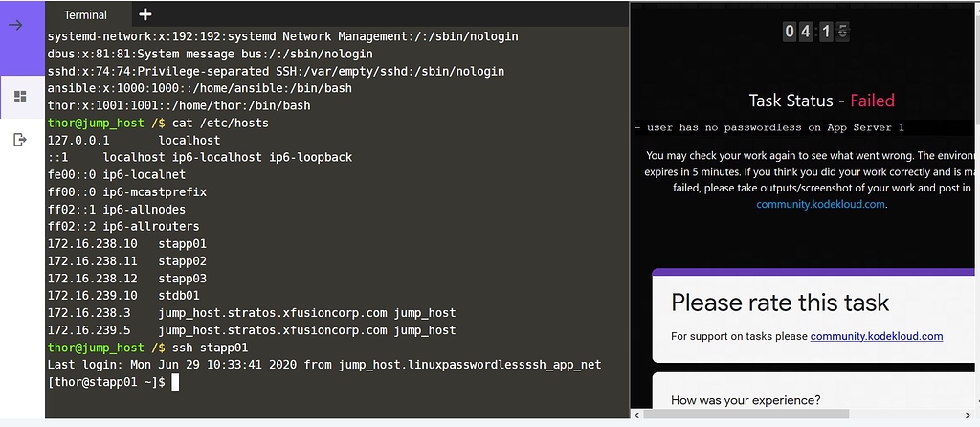Click the countdown timer minutes digits 04

click(x=798, y=32)
